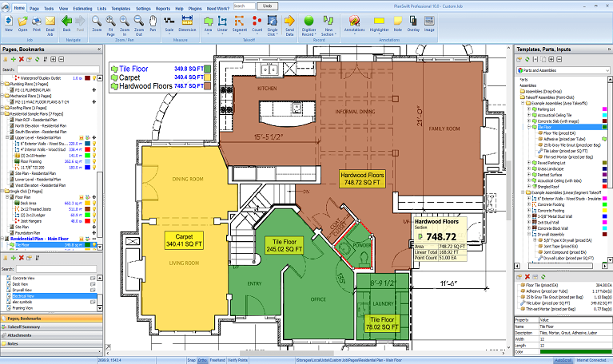The height and width of the screenshot is (364, 613).
Task: Start a Linear takeoff
Action: (222, 24)
